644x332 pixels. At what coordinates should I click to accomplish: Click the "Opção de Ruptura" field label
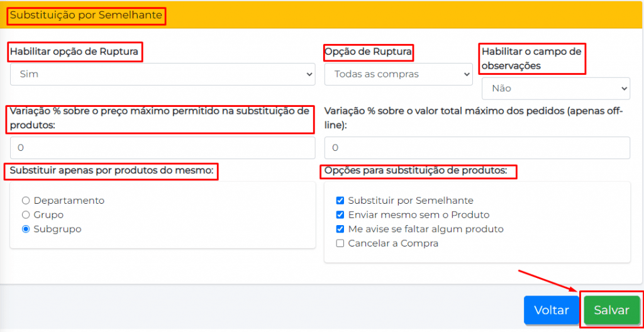click(x=369, y=52)
